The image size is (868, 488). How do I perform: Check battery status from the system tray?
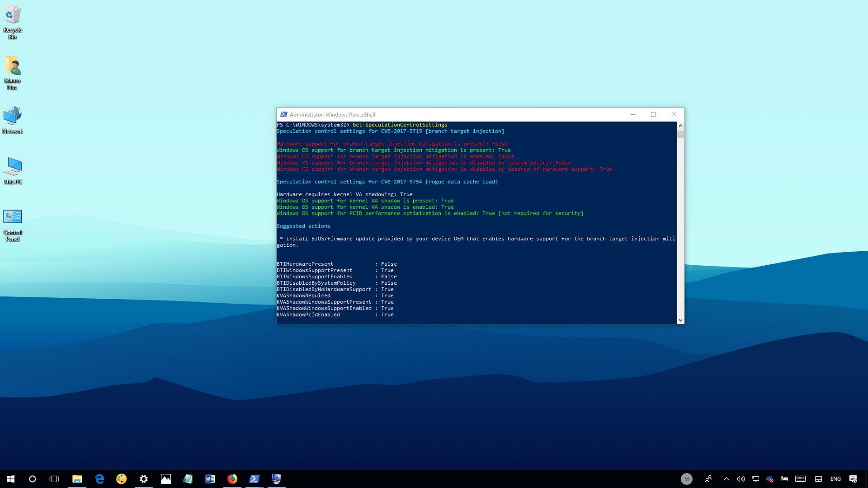point(783,479)
